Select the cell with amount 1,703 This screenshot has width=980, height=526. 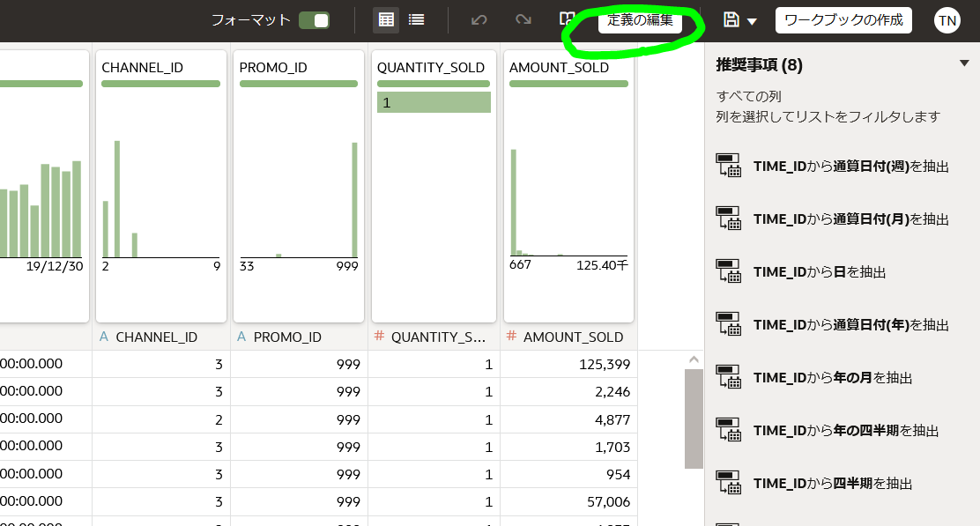(x=568, y=447)
